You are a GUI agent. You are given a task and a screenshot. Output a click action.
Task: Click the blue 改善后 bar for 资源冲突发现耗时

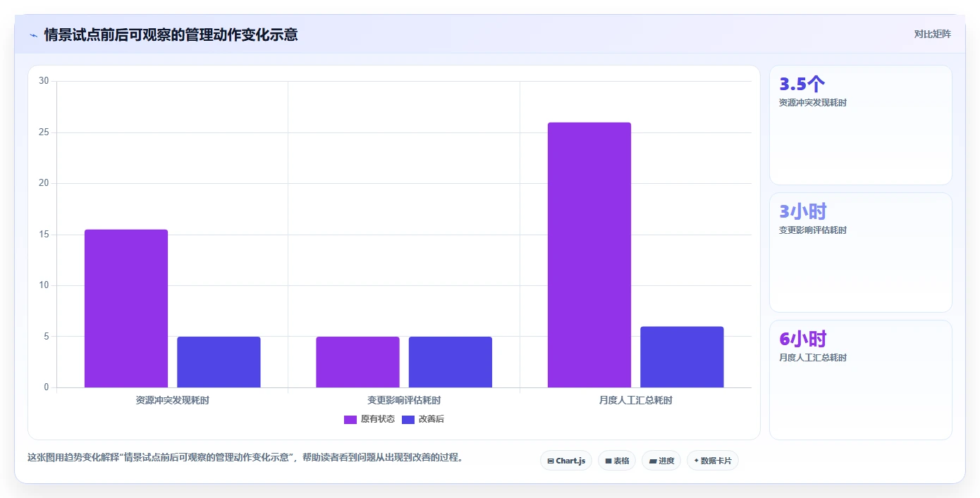tap(219, 362)
